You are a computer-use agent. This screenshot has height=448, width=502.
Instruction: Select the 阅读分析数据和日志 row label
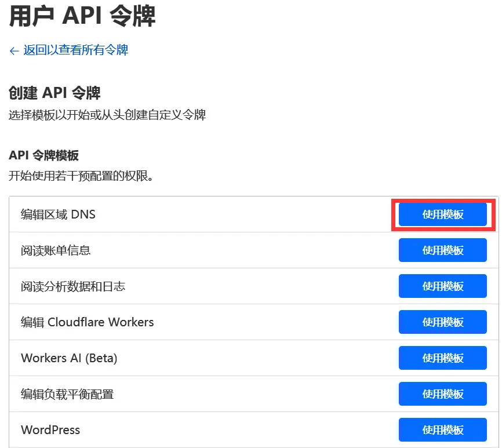(73, 286)
